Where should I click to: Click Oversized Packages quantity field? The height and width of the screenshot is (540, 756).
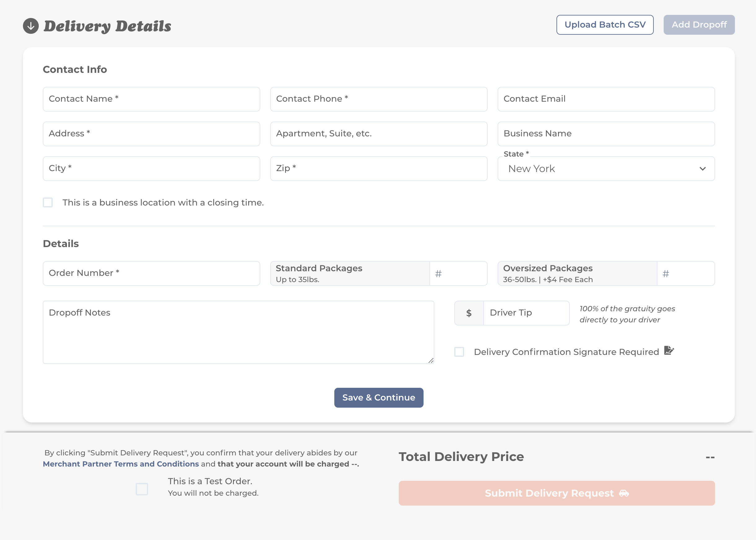(686, 273)
